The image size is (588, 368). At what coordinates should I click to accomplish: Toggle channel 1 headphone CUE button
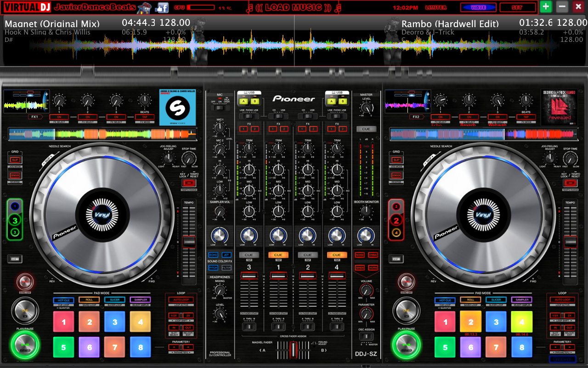click(x=278, y=254)
